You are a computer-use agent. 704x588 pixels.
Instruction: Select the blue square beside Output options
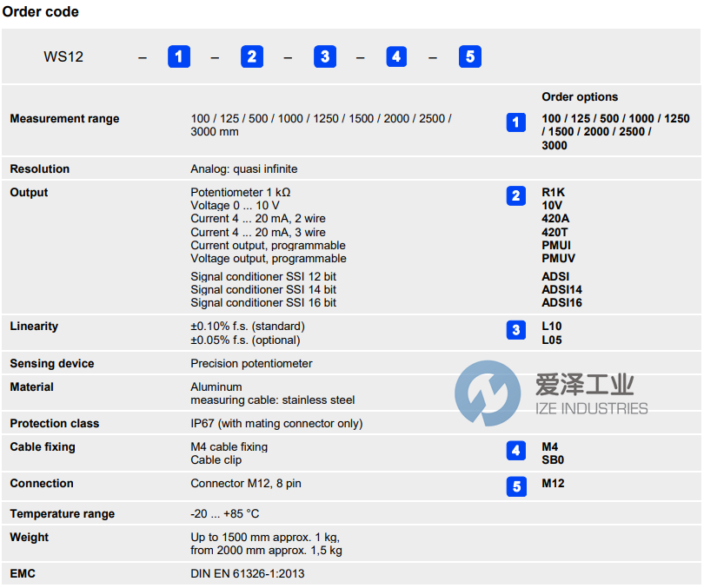click(515, 195)
